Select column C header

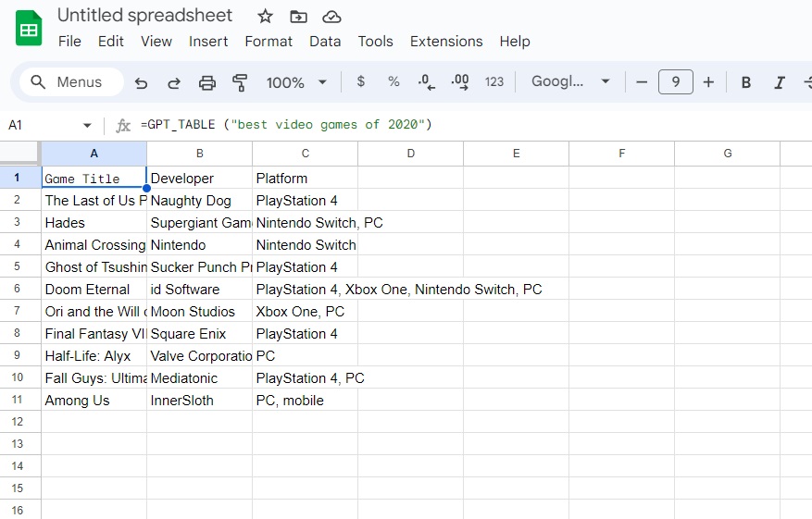tap(306, 154)
